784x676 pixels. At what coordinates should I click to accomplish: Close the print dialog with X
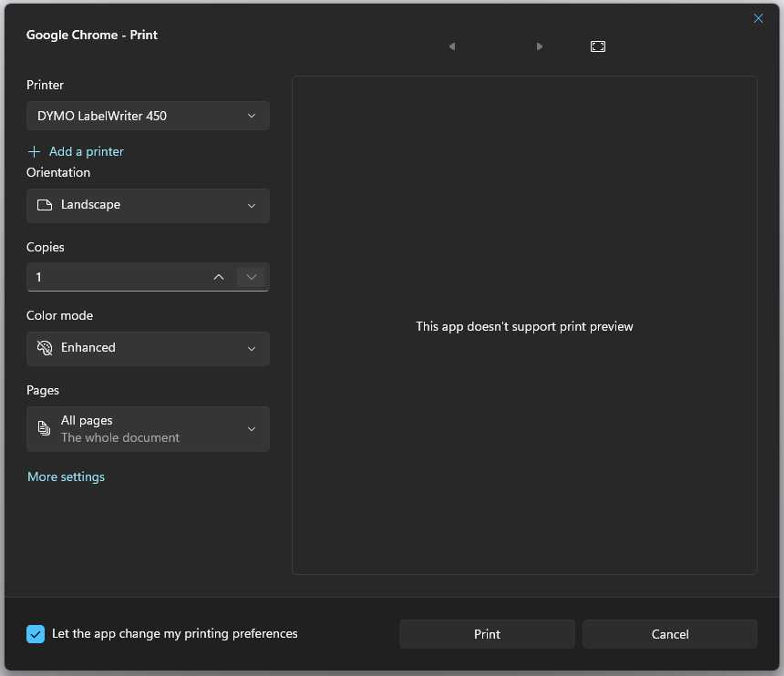pyautogui.click(x=758, y=18)
